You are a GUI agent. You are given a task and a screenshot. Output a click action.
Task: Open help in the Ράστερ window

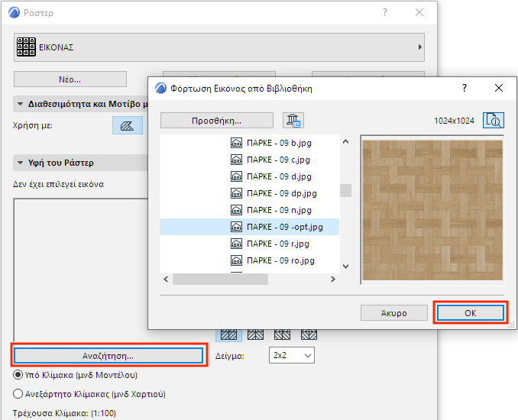[385, 12]
